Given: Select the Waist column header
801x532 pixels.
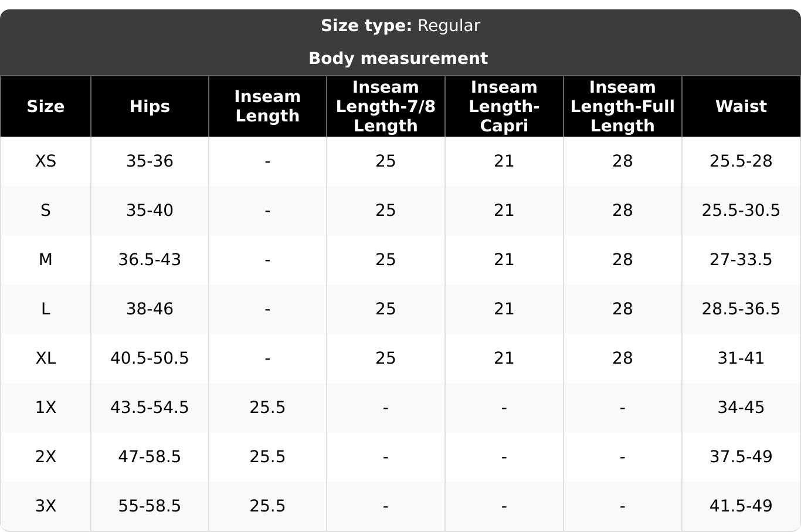Looking at the screenshot, I should [741, 106].
